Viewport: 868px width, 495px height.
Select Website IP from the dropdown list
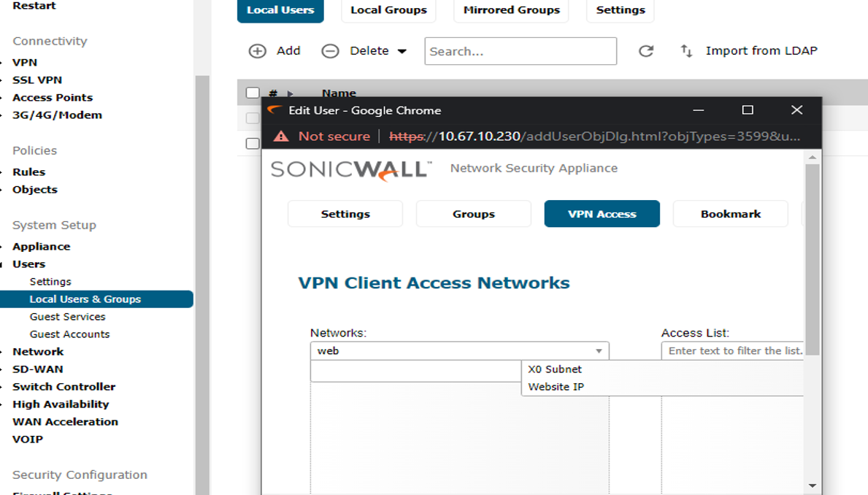[556, 387]
